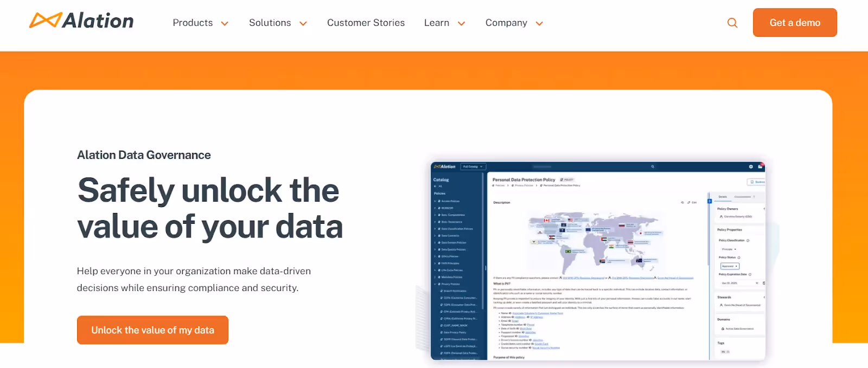Click the Help everyone in your organization paragraph
This screenshot has height=368, width=868.
pyautogui.click(x=194, y=279)
